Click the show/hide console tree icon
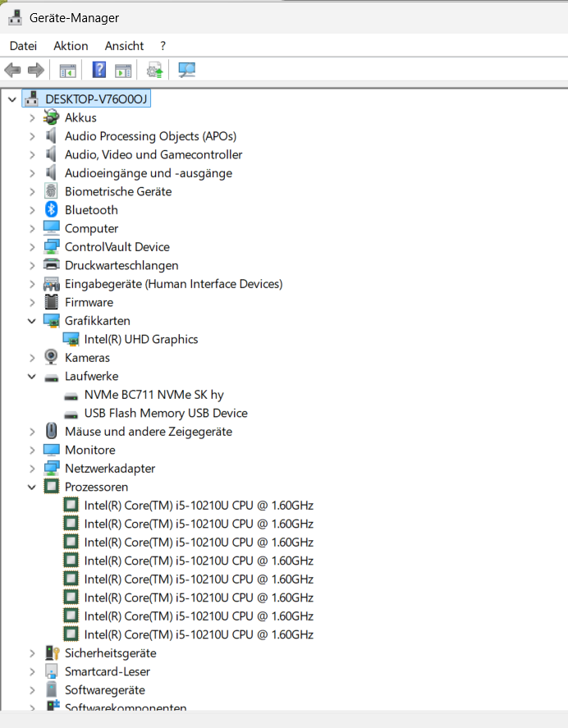 coord(68,71)
